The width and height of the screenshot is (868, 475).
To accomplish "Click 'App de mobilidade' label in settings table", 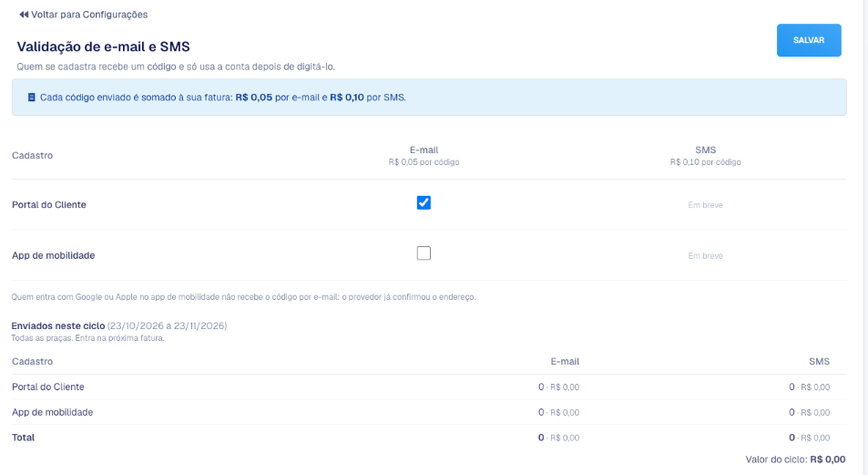I will pyautogui.click(x=53, y=255).
